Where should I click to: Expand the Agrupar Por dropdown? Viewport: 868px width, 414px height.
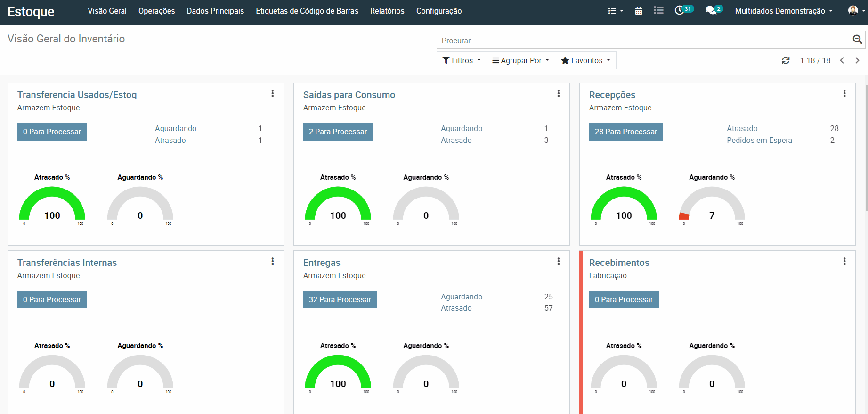point(520,60)
